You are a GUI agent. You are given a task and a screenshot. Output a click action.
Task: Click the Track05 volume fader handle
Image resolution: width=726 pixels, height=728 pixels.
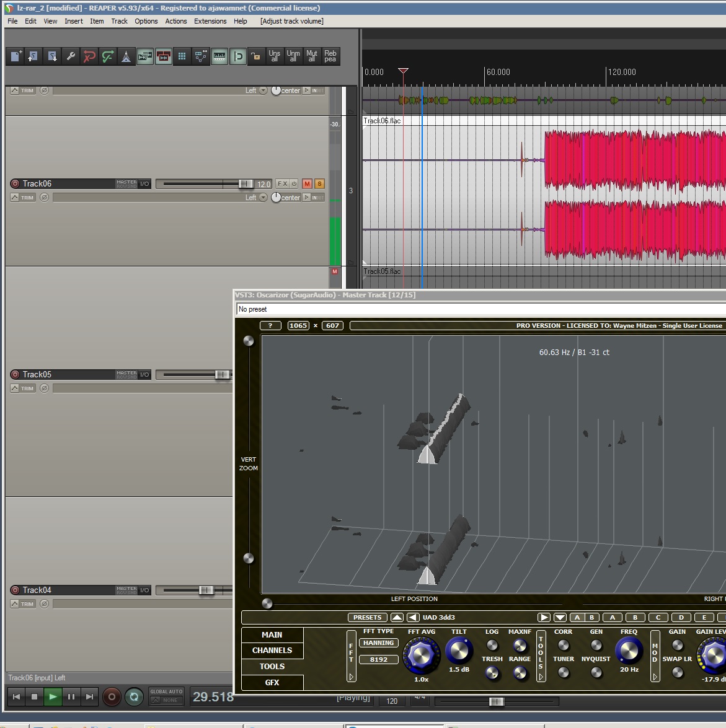point(222,375)
